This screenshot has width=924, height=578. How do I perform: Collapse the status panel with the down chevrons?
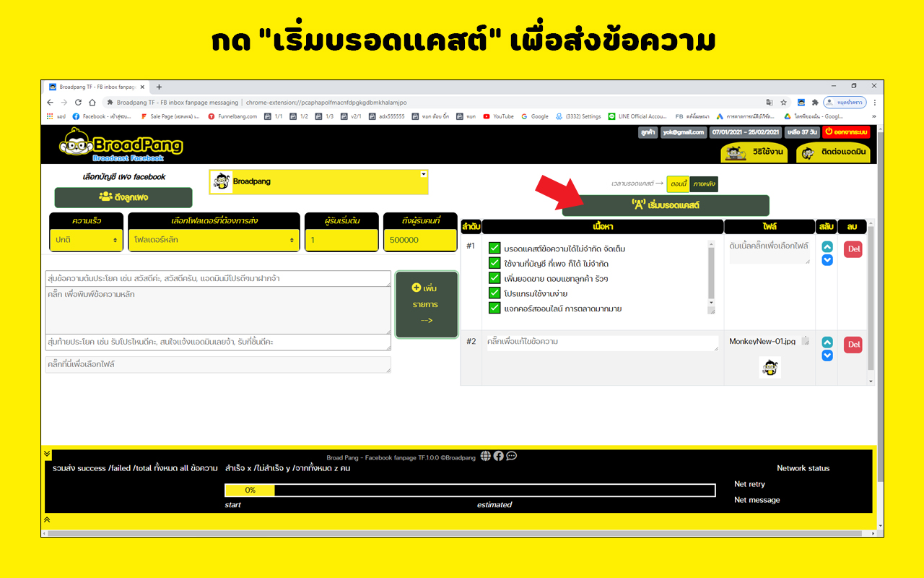click(x=47, y=454)
